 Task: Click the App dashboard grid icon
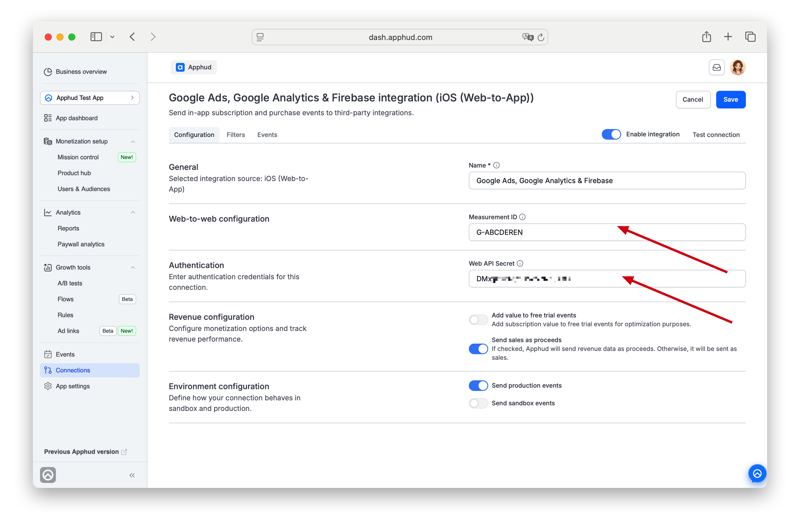(x=48, y=118)
